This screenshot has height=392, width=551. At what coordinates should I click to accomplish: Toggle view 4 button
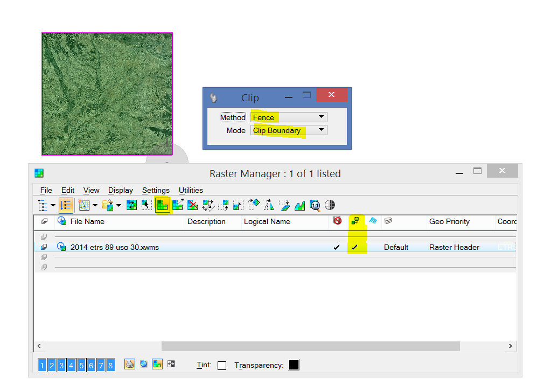tap(71, 365)
